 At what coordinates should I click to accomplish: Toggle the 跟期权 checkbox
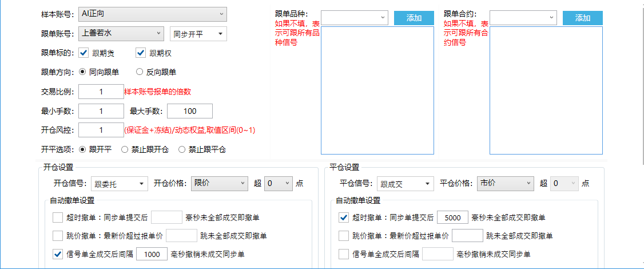pyautogui.click(x=141, y=53)
